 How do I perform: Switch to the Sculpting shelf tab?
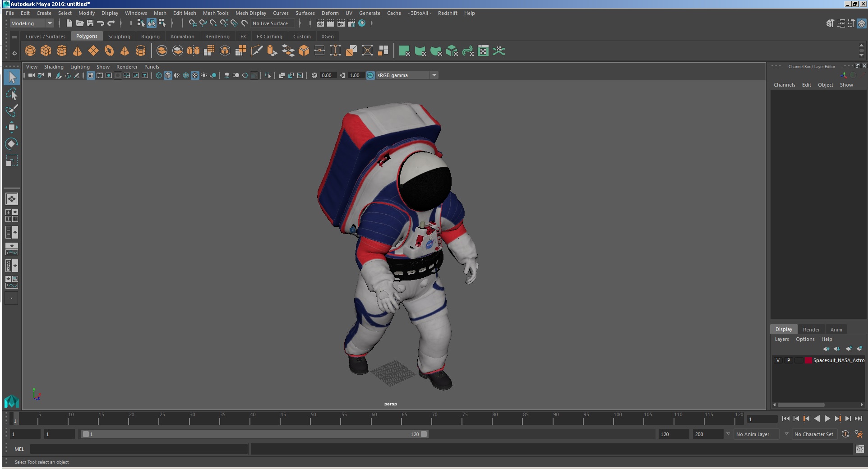click(119, 37)
